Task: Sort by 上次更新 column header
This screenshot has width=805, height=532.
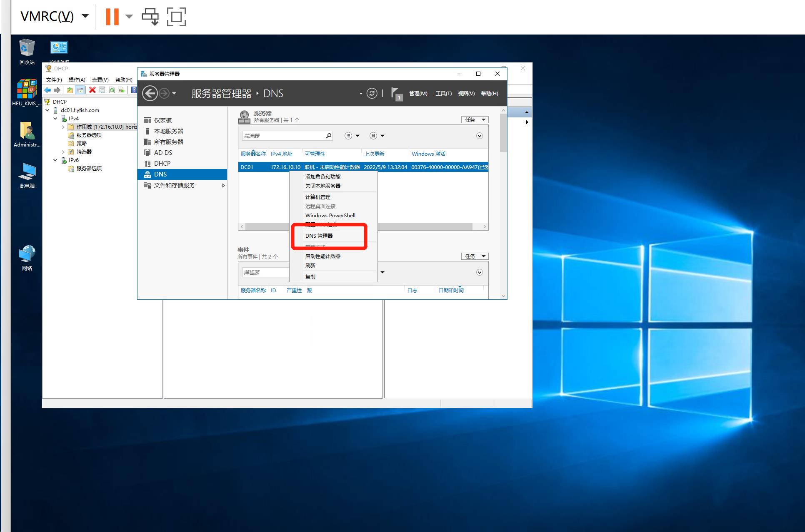Action: pyautogui.click(x=374, y=154)
